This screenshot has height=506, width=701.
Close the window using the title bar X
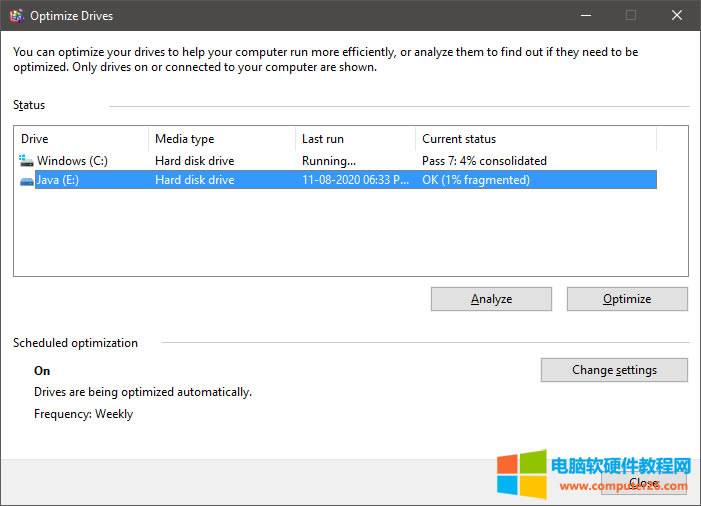click(x=677, y=15)
